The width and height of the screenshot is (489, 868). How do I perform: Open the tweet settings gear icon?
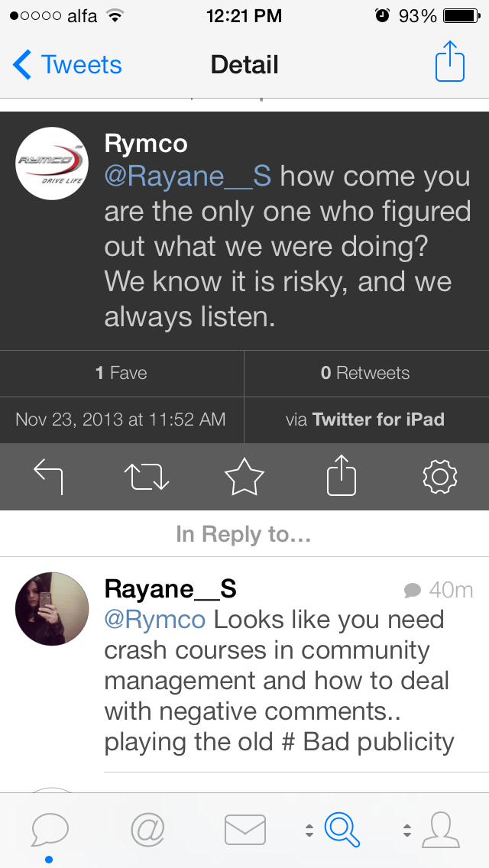pyautogui.click(x=439, y=478)
